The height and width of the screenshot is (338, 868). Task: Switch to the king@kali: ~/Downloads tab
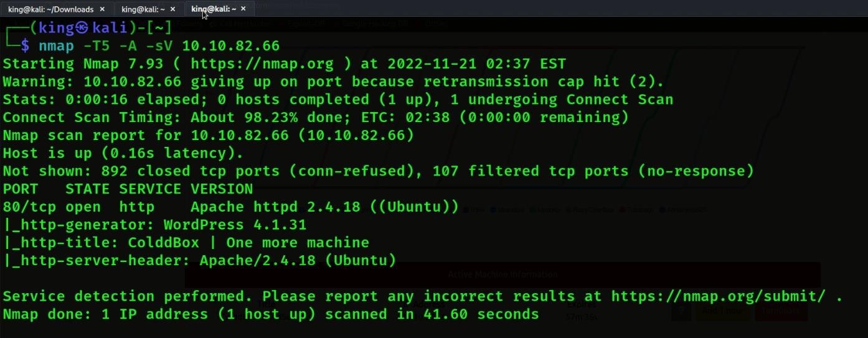click(x=50, y=9)
